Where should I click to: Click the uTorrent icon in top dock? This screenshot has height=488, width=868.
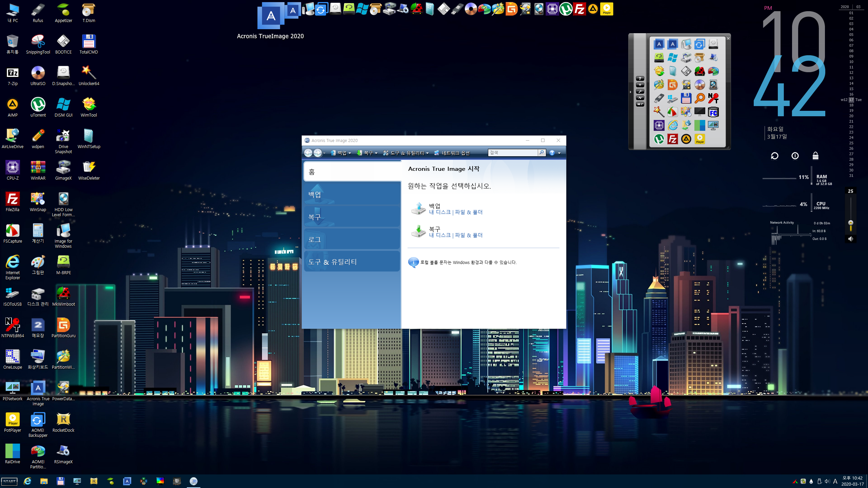coord(566,9)
